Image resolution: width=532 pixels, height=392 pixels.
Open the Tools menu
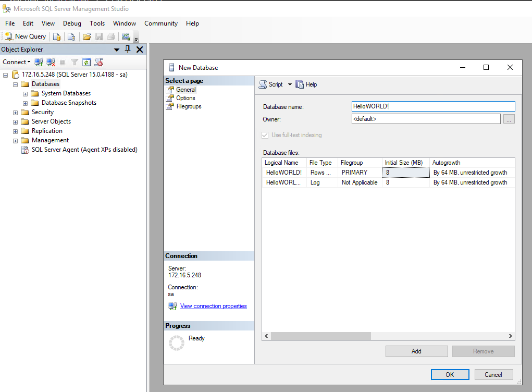click(x=97, y=23)
